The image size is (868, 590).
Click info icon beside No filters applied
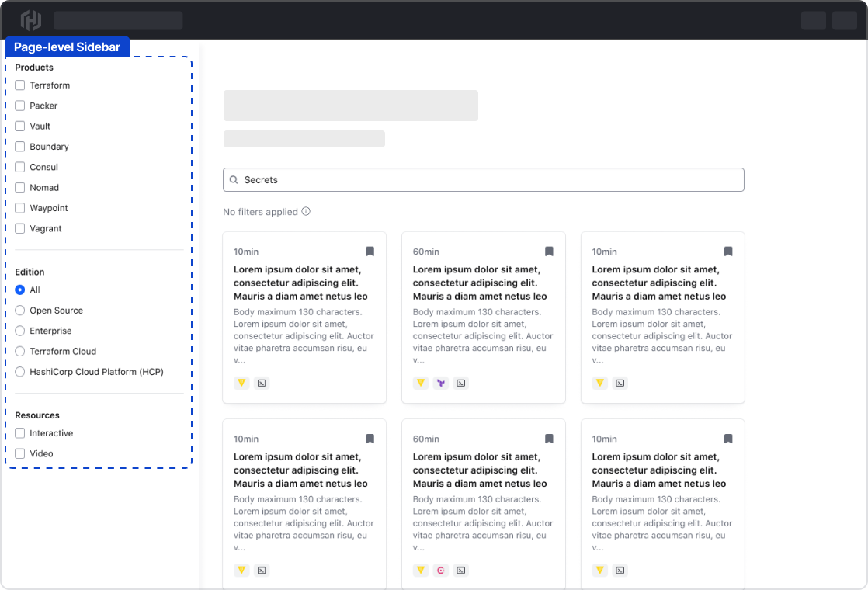[306, 211]
